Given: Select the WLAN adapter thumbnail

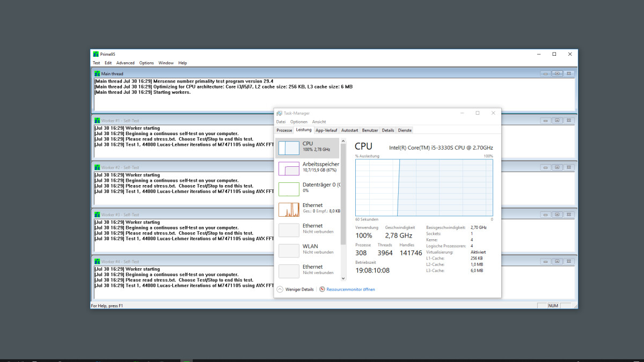Looking at the screenshot, I should click(x=289, y=250).
